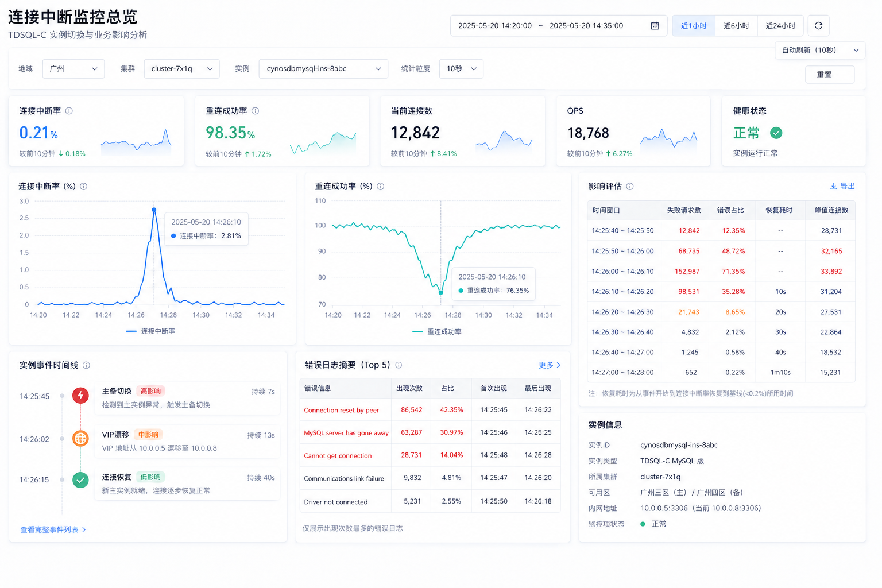The width and height of the screenshot is (882, 588).
Task: Click info icon beside 错误日志摘要 title
Action: point(399,365)
